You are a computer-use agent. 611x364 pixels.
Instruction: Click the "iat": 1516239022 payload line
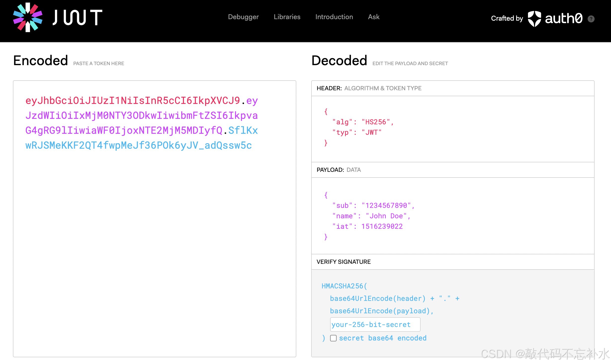[367, 226]
